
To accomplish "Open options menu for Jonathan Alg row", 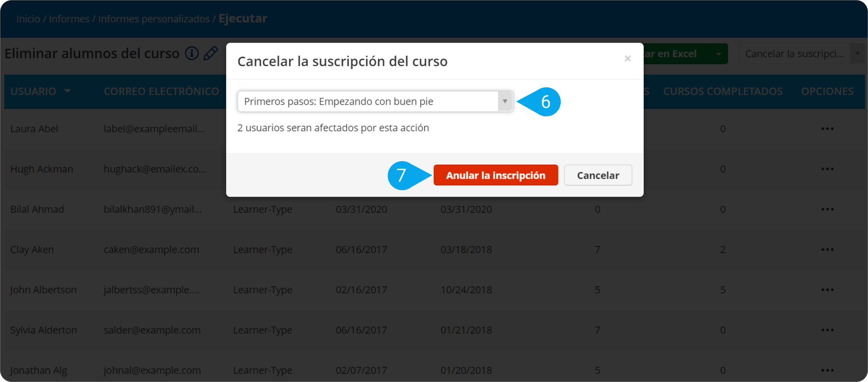I will click(x=827, y=370).
